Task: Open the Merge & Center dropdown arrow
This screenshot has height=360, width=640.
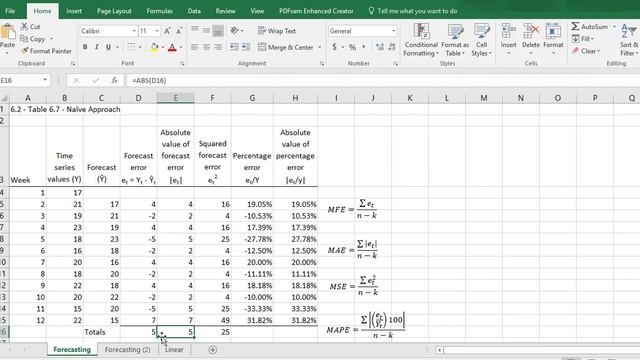Action: click(x=320, y=48)
